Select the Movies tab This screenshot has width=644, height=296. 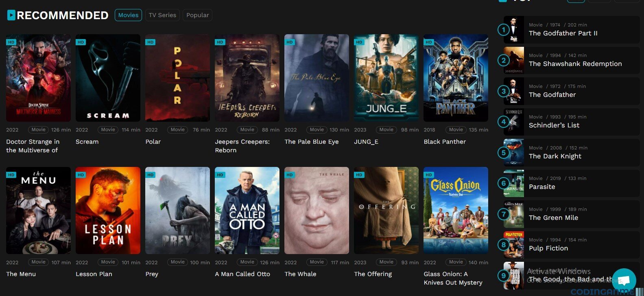coord(128,15)
